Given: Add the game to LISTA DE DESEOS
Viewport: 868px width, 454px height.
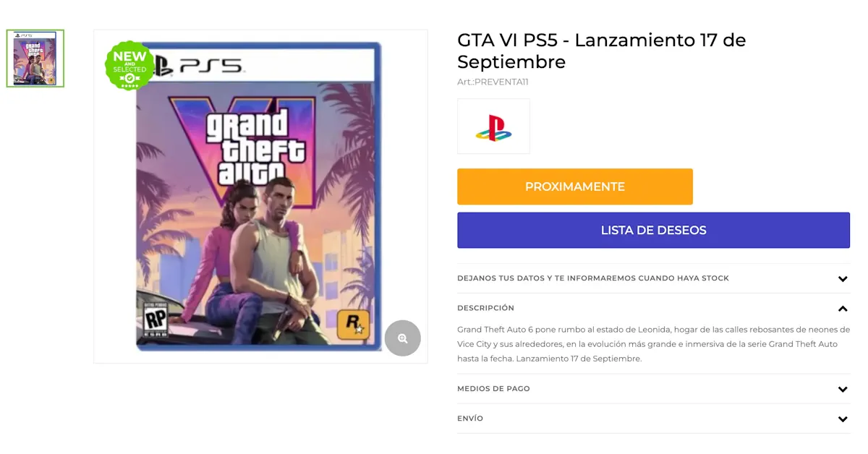Looking at the screenshot, I should (x=653, y=230).
